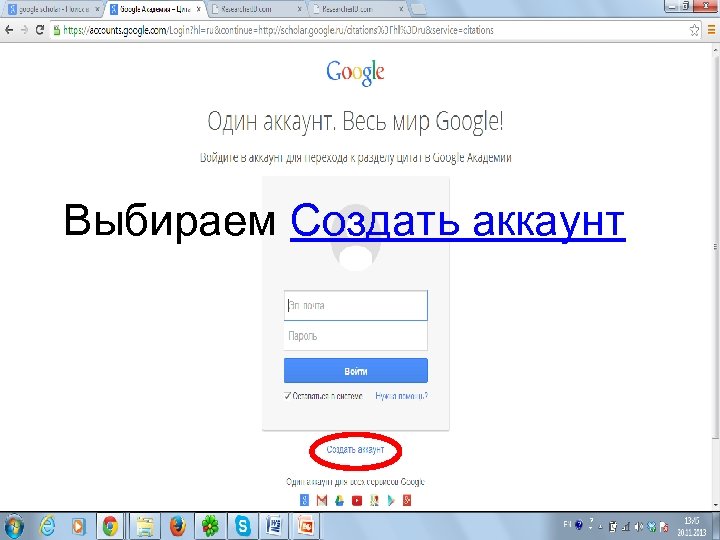Click the browser Forward arrow
720x540 pixels.
(x=24, y=30)
